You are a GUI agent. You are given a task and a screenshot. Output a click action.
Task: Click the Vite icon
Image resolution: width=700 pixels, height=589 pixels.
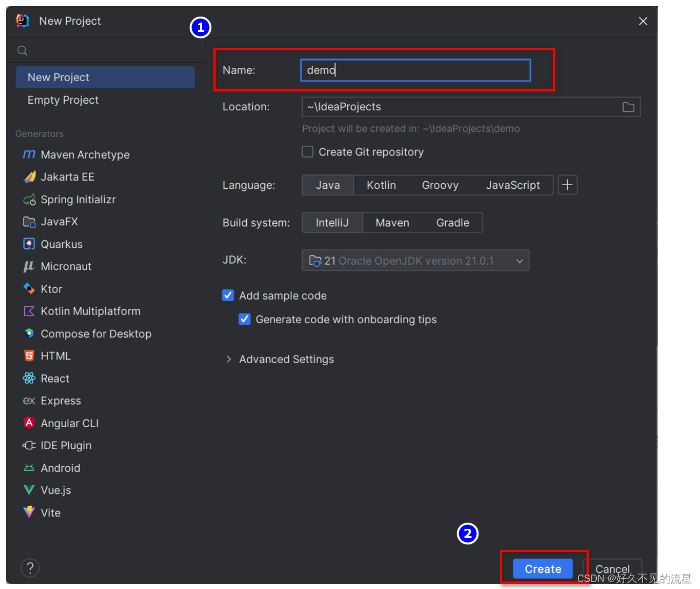pyautogui.click(x=29, y=512)
